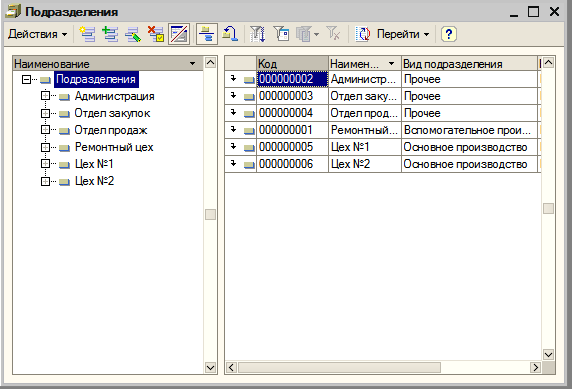Screen dimensions: 572x389
Task: Click Filter by current value icon
Action: tap(281, 34)
